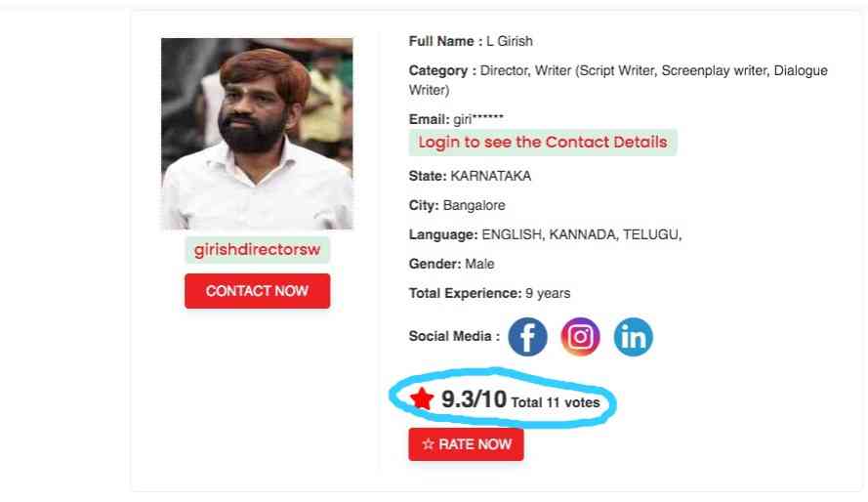Click the CONTACT NOW button
The width and height of the screenshot is (868, 502).
(x=258, y=291)
